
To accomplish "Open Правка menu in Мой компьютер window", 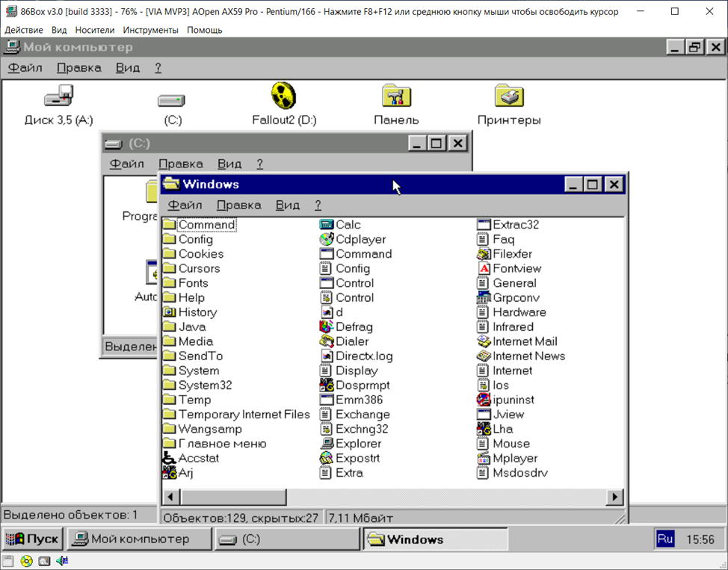I will 78,68.
